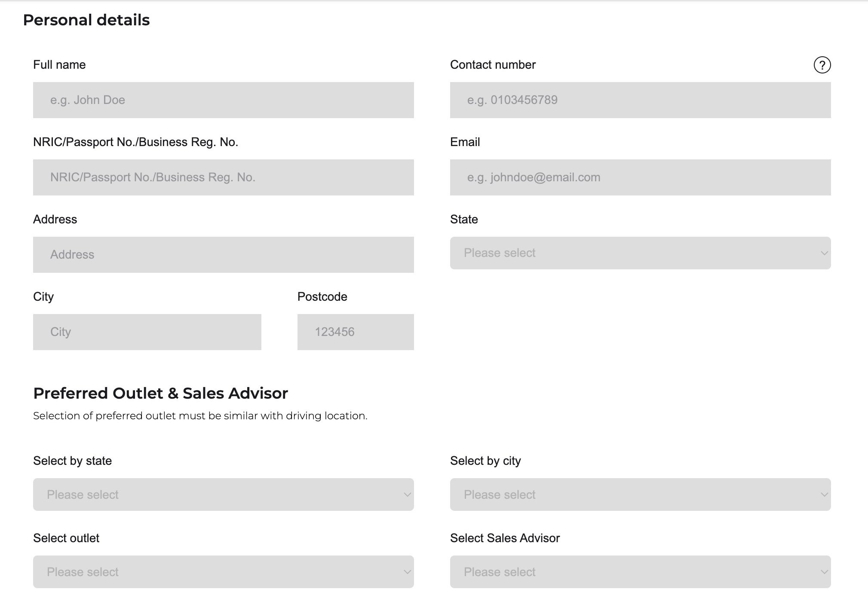Click the "Personal details" heading
This screenshot has height=589, width=868.
pyautogui.click(x=86, y=20)
